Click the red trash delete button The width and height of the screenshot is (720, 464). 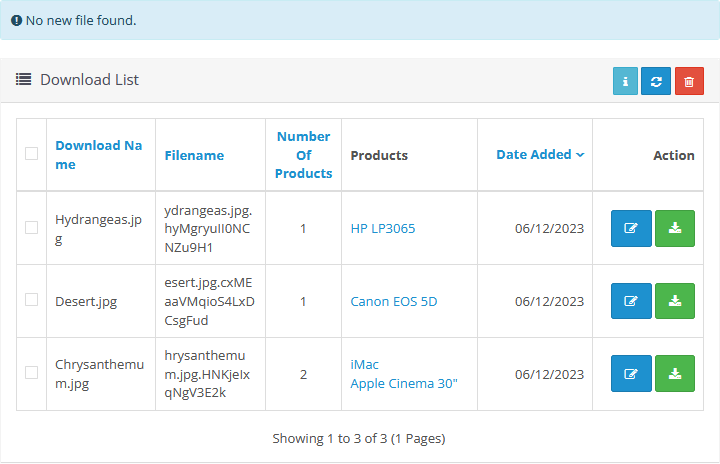click(689, 82)
